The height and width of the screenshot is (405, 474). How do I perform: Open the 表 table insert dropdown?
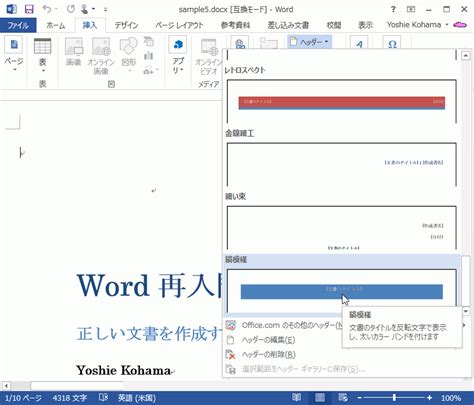pos(43,56)
